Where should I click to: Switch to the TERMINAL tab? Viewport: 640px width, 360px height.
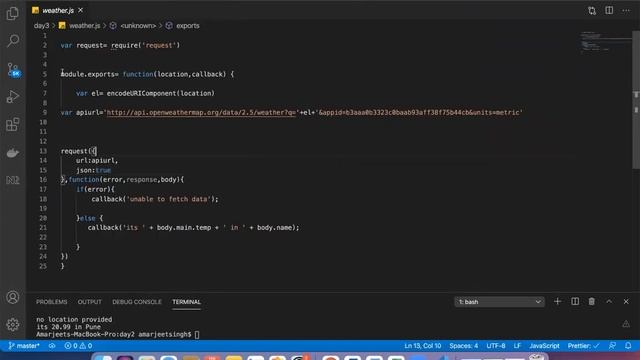click(x=186, y=302)
